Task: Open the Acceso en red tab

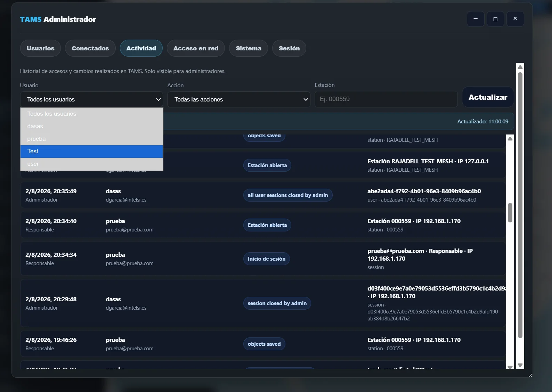Action: pyautogui.click(x=196, y=48)
